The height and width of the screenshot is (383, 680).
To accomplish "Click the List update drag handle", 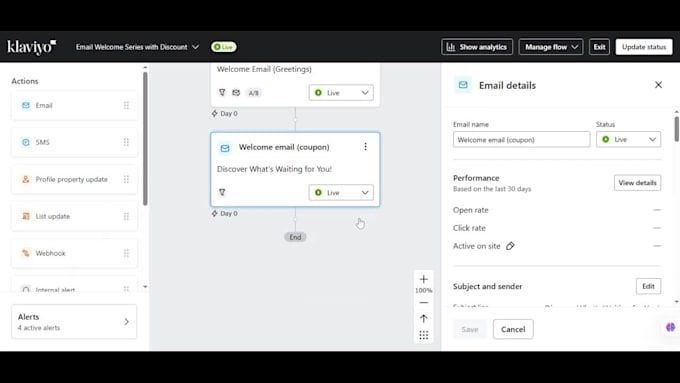I will [126, 216].
